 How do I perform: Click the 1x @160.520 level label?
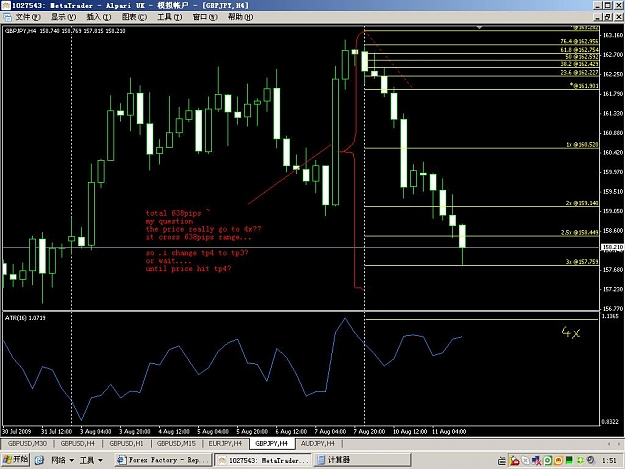[x=582, y=145]
